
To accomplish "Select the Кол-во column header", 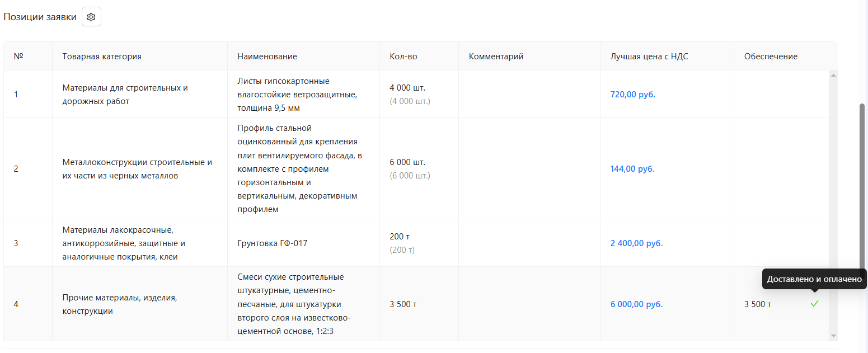I will tap(403, 57).
